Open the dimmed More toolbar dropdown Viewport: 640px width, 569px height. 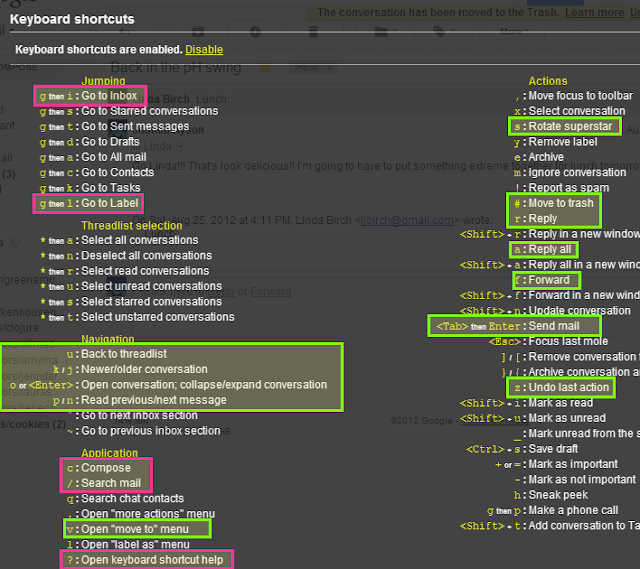[x=513, y=31]
